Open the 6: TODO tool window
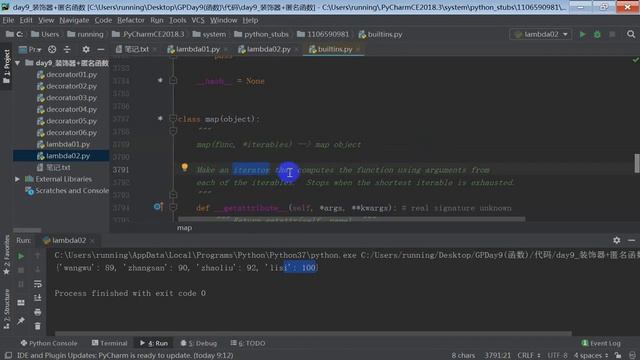 pyautogui.click(x=248, y=343)
